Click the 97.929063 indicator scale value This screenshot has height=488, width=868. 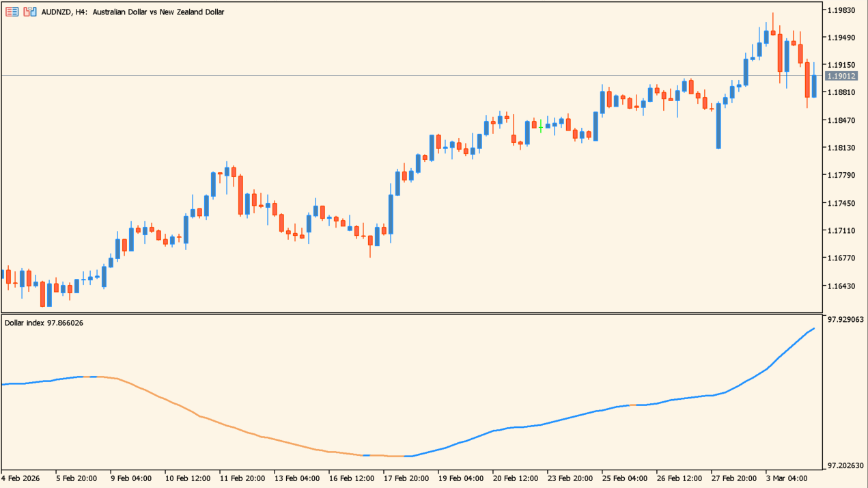pyautogui.click(x=845, y=319)
